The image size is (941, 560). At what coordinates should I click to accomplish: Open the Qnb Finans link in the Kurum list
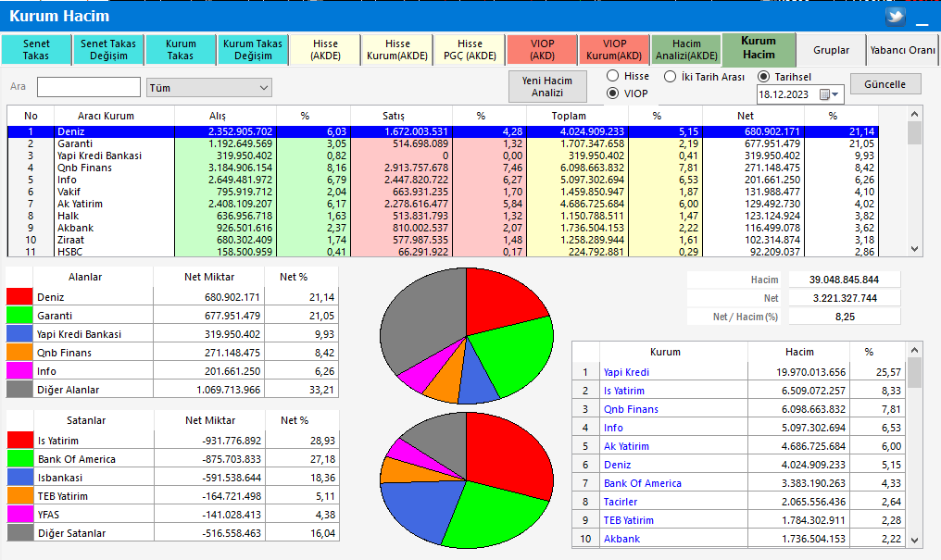(x=631, y=409)
